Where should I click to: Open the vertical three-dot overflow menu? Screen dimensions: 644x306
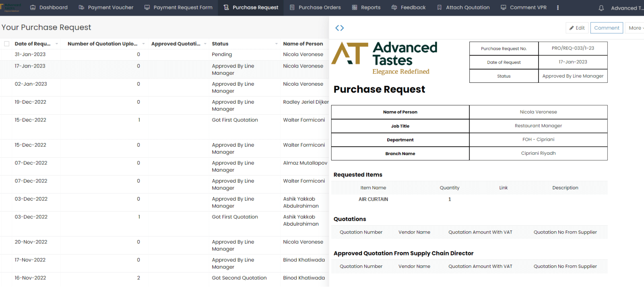coord(557,8)
